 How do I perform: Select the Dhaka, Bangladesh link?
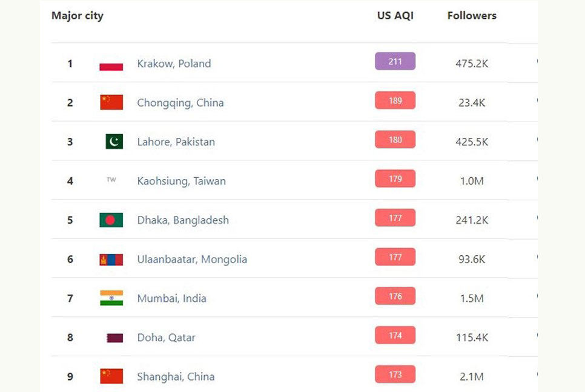pos(183,220)
